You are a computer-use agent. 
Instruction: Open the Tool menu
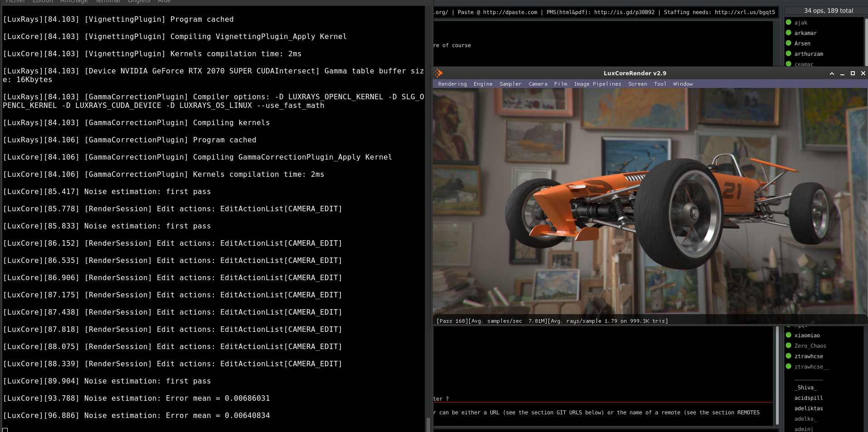pos(659,84)
